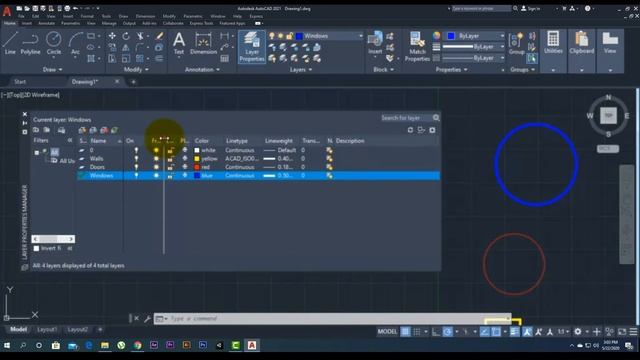Click blue color swatch of Windows layer

[197, 176]
